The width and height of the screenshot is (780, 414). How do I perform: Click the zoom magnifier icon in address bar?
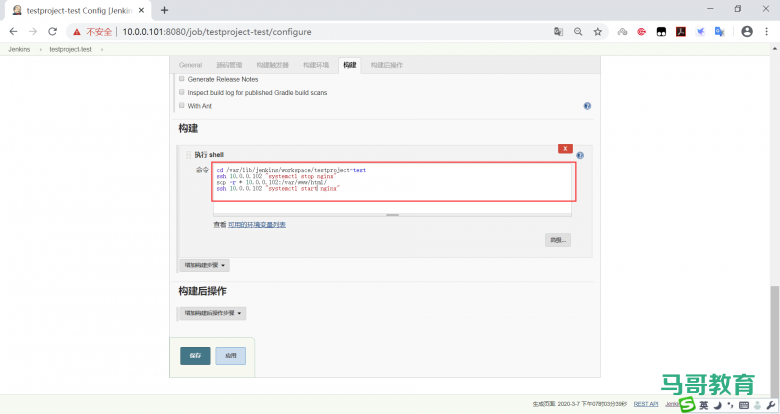click(x=578, y=31)
